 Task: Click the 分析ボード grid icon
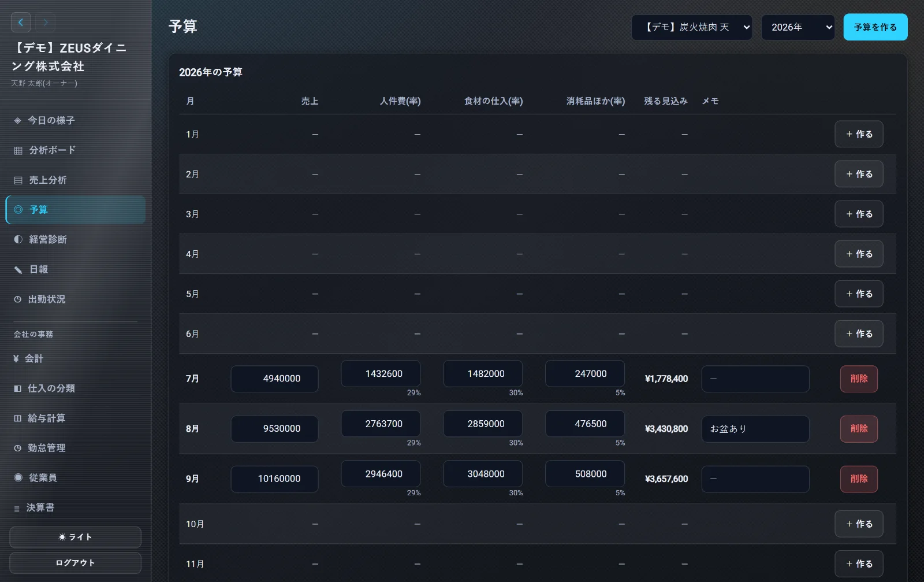(x=18, y=150)
